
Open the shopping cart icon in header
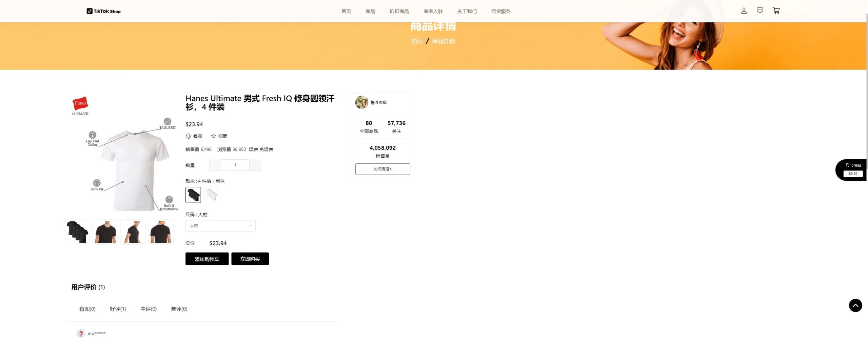pyautogui.click(x=776, y=11)
